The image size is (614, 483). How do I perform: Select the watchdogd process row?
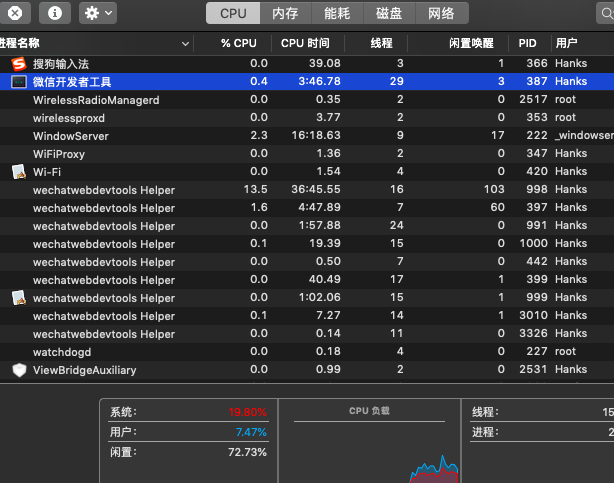click(300, 352)
